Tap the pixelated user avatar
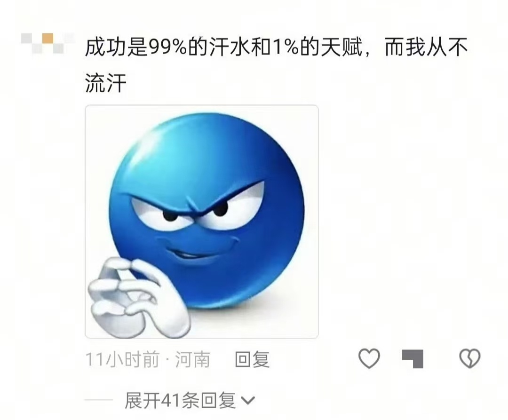 click(48, 43)
